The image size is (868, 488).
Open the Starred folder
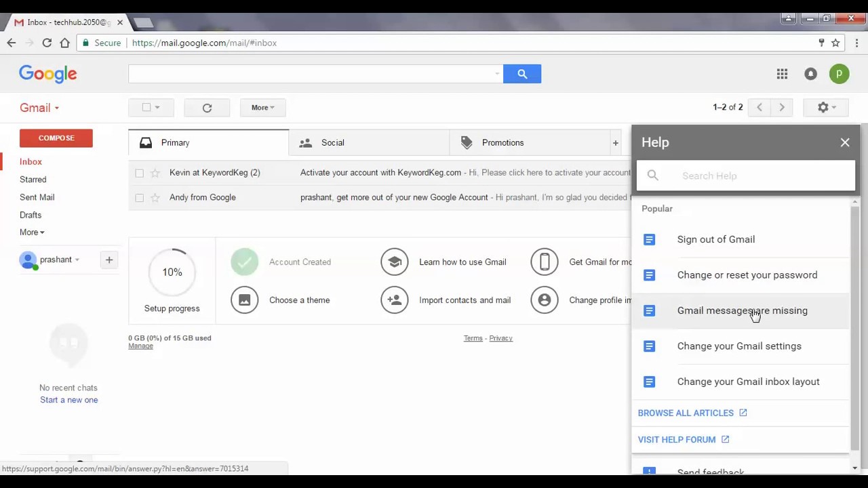pyautogui.click(x=33, y=180)
